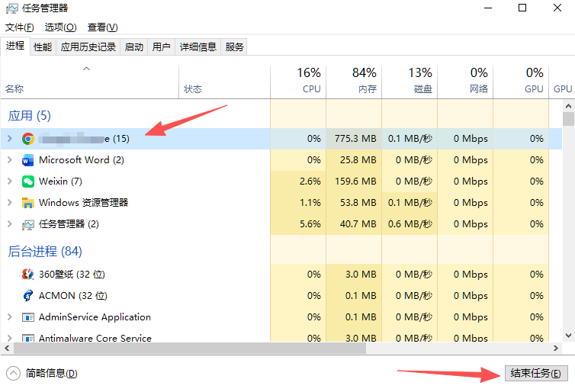Click the 任务管理器 process icon
The height and width of the screenshot is (392, 575).
click(x=28, y=224)
